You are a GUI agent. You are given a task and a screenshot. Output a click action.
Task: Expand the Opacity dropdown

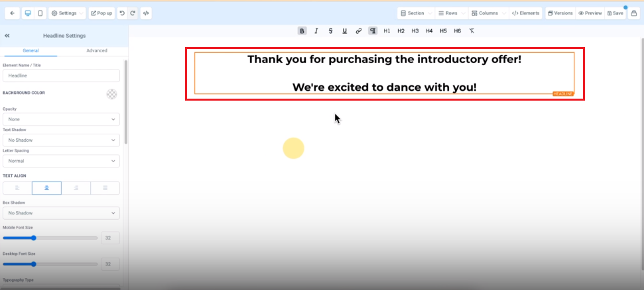(61, 119)
